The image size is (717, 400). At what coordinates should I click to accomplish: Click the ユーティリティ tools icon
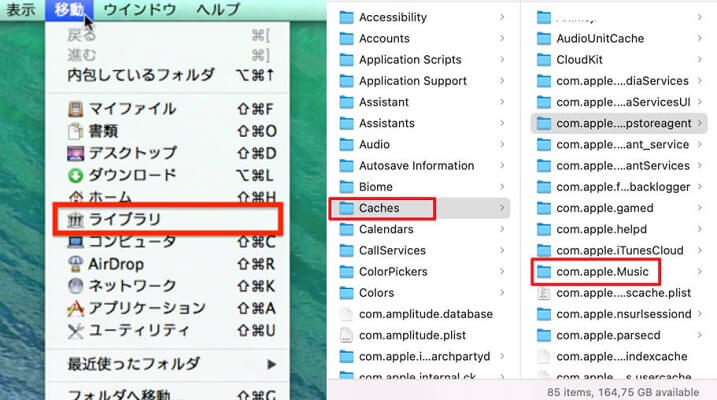[75, 331]
